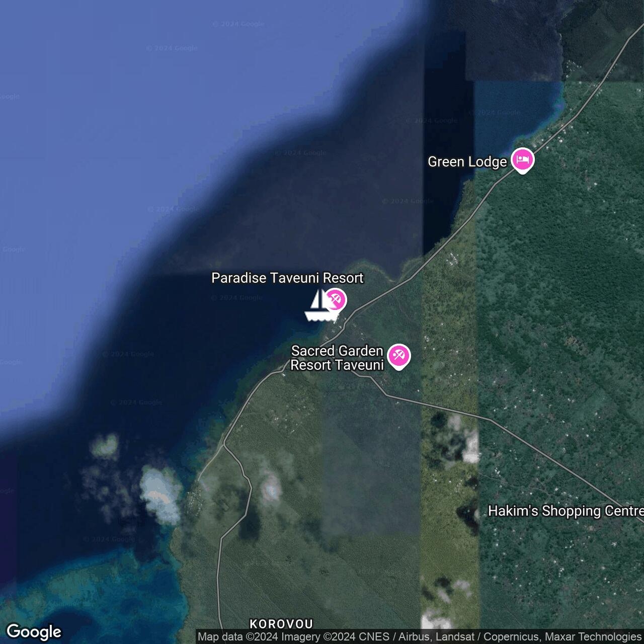This screenshot has width=644, height=644.
Task: Click the large white cloud by the coast
Action: pyautogui.click(x=160, y=494)
